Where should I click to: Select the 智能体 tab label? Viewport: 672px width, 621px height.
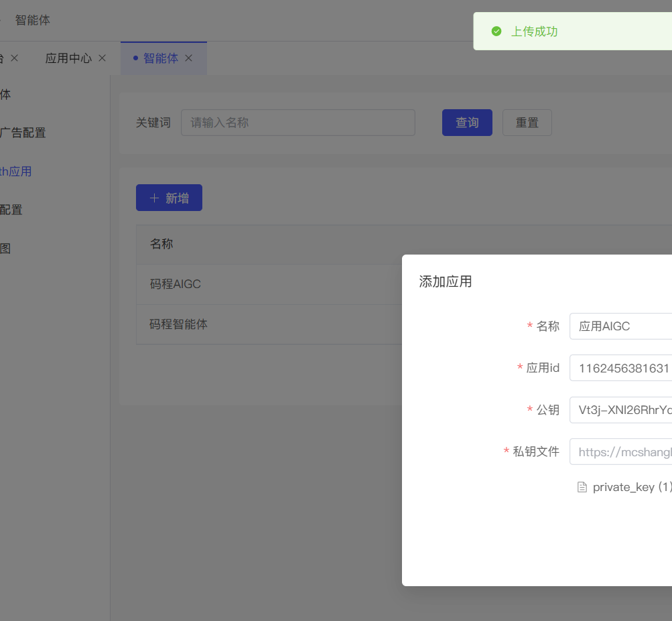pos(161,58)
